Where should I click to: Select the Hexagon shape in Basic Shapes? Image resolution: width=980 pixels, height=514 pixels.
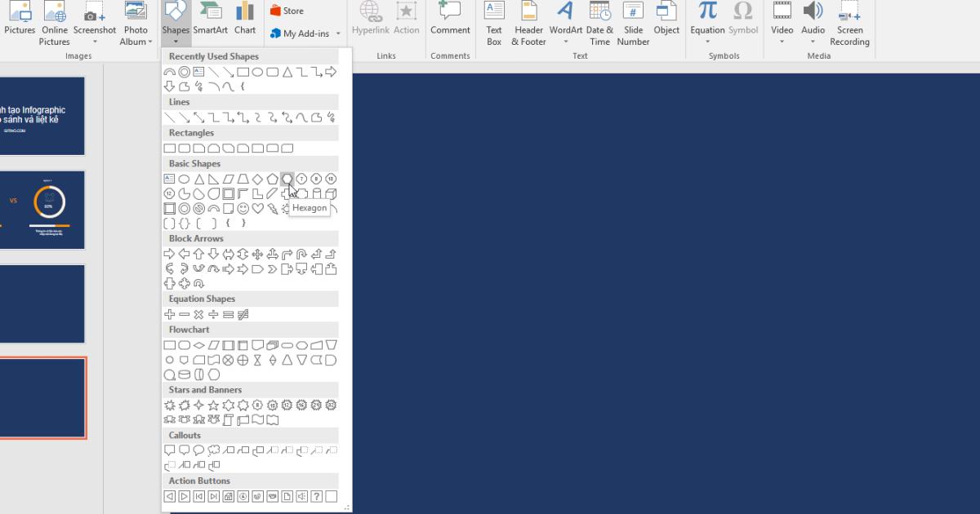tap(287, 179)
